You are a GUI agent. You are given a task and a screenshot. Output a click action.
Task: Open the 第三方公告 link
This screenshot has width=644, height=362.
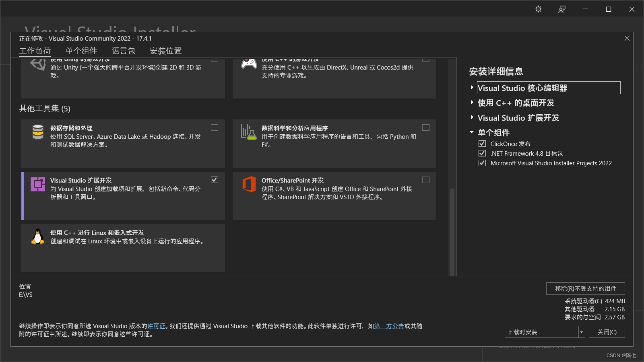389,326
